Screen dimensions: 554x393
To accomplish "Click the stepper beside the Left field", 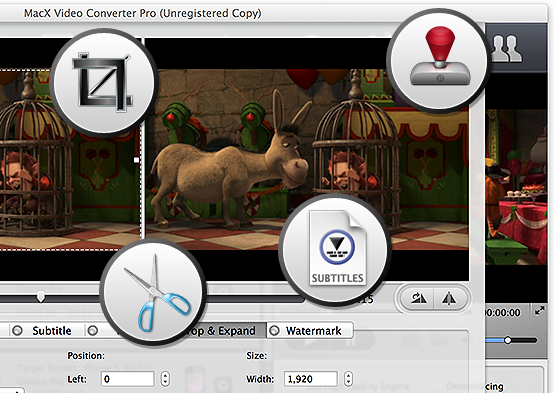I will [165, 379].
